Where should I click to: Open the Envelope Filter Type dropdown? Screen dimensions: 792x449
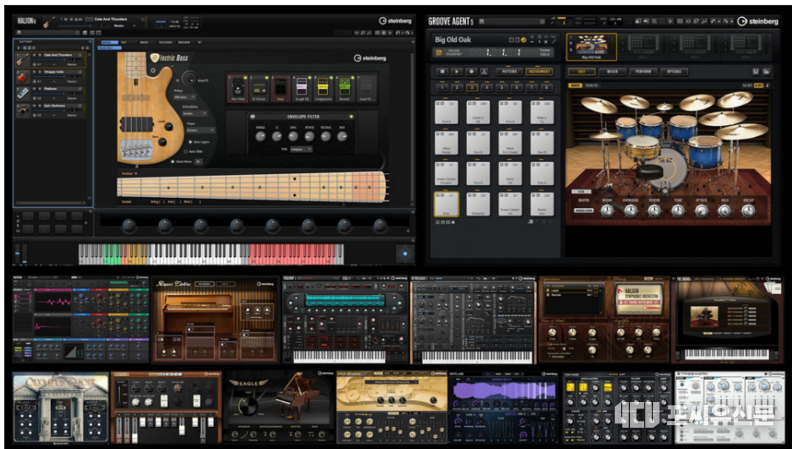[x=301, y=149]
